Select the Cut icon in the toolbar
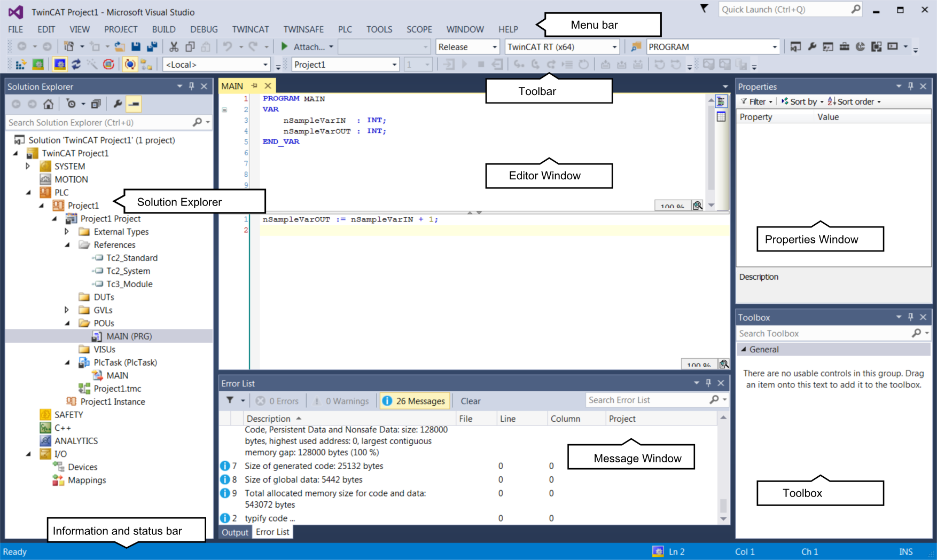937x560 pixels. tap(173, 46)
